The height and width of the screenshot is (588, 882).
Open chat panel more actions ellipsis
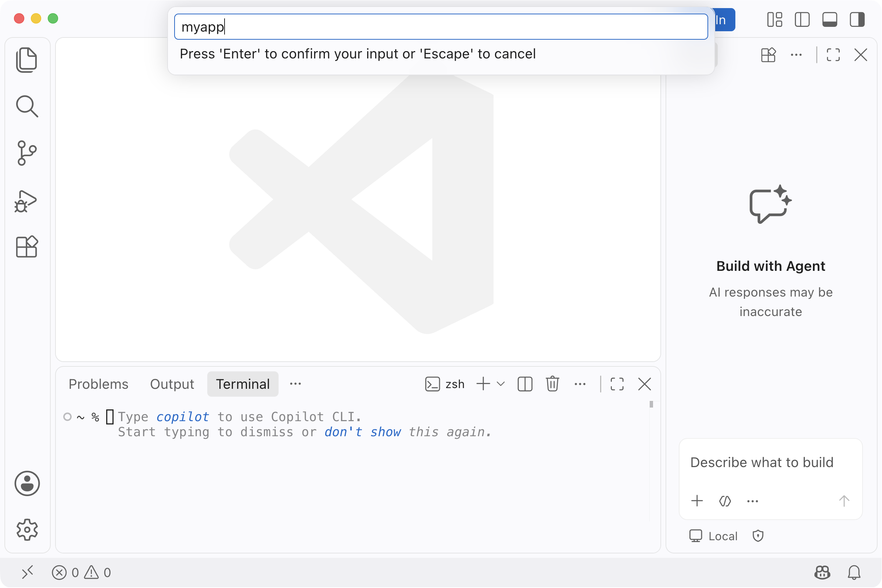pyautogui.click(x=796, y=55)
